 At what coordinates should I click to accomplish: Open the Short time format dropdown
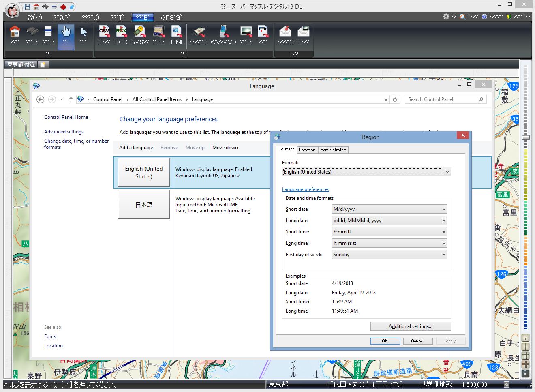coord(389,232)
